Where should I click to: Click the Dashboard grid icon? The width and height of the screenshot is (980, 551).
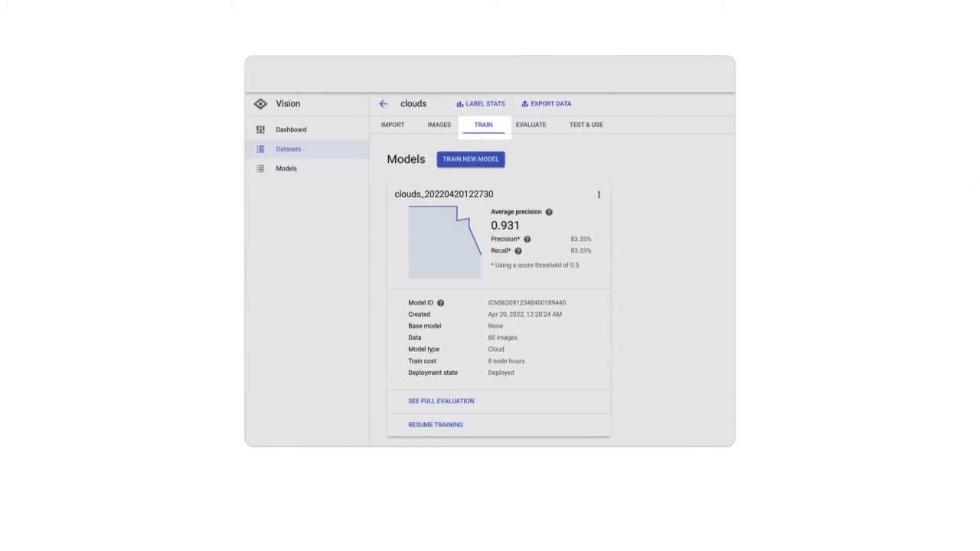click(x=260, y=130)
